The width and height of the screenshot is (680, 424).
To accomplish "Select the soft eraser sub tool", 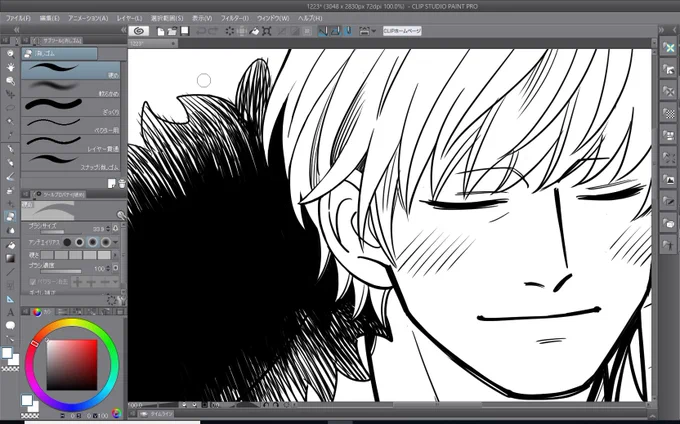I will pyautogui.click(x=71, y=88).
